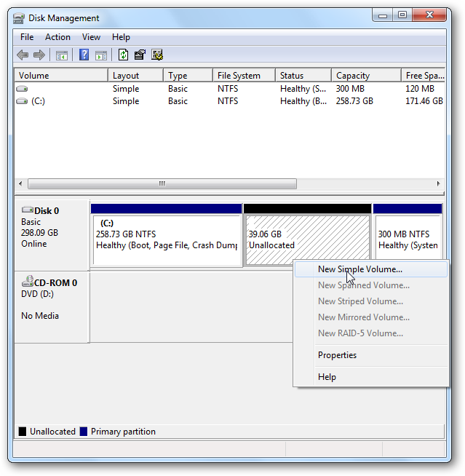Image resolution: width=465 pixels, height=476 pixels.
Task: Click the black Unallocated legend swatch
Action: point(23,432)
